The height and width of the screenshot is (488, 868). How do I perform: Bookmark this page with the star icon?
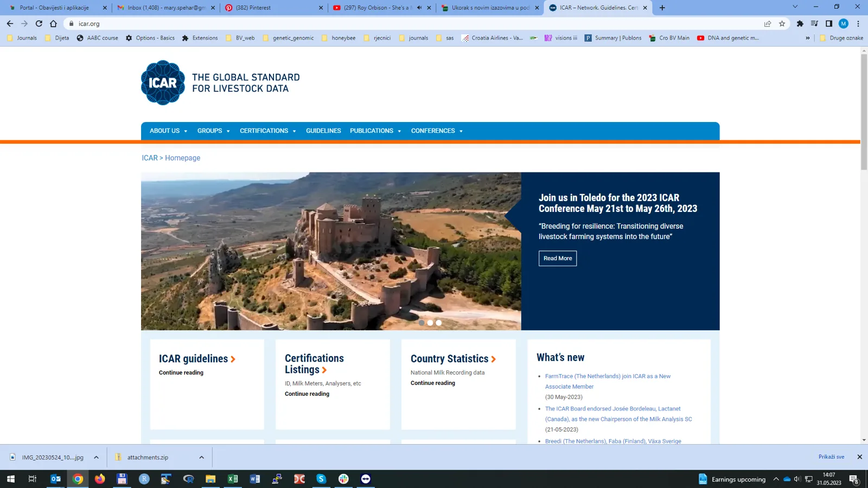(782, 24)
